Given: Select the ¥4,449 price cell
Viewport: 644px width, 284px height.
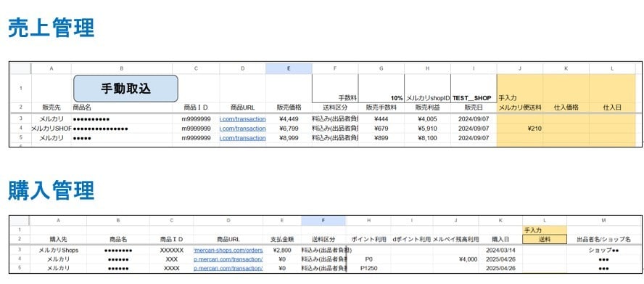Looking at the screenshot, I should tap(289, 119).
